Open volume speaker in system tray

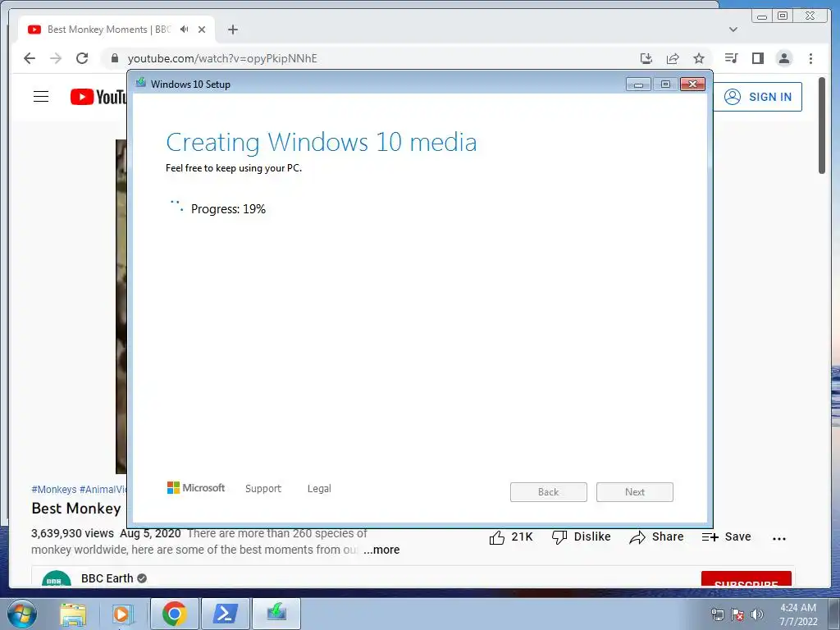coord(757,614)
